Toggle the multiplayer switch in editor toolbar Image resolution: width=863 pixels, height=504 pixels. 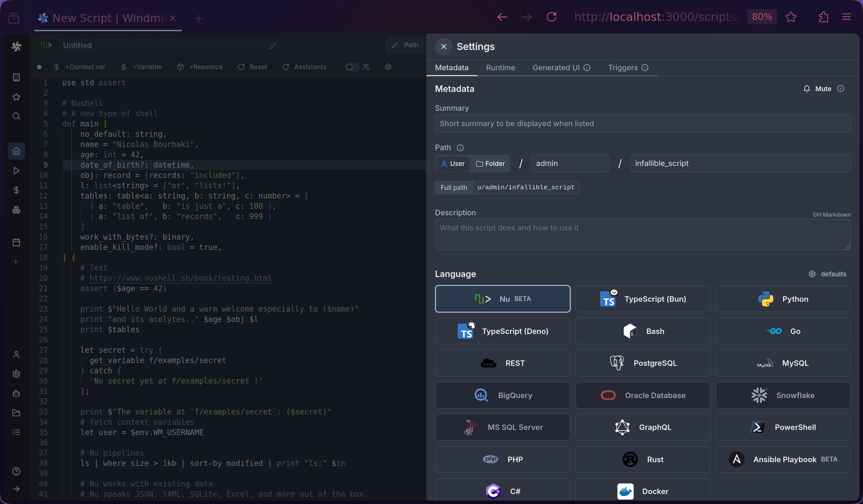[x=352, y=67]
